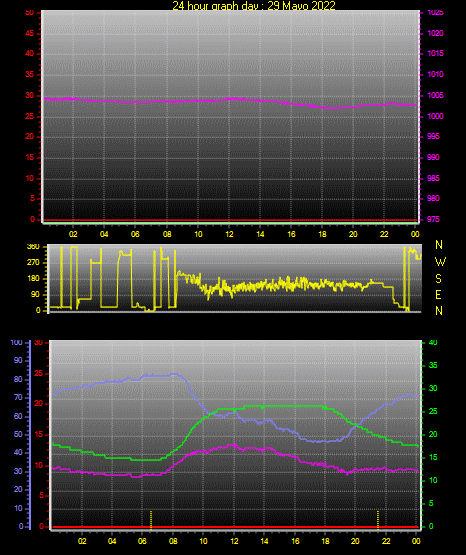Click the magenta pressure line near 12
Screen dimensions: 466x555
[230, 99]
